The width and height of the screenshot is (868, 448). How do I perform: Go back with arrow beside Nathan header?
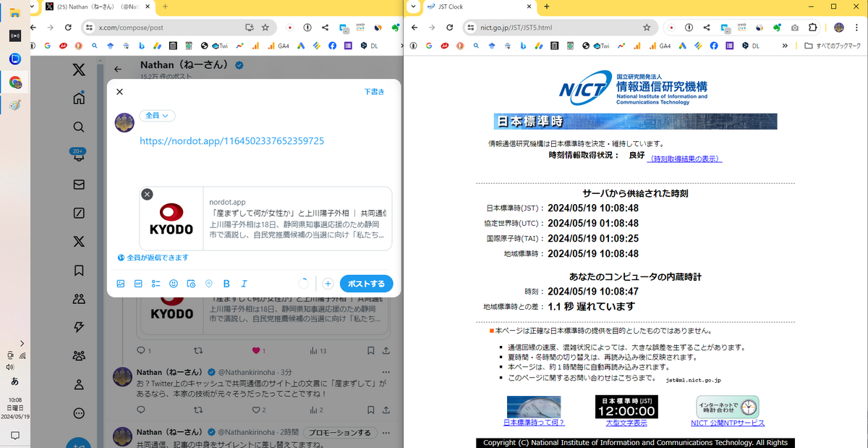pos(118,69)
